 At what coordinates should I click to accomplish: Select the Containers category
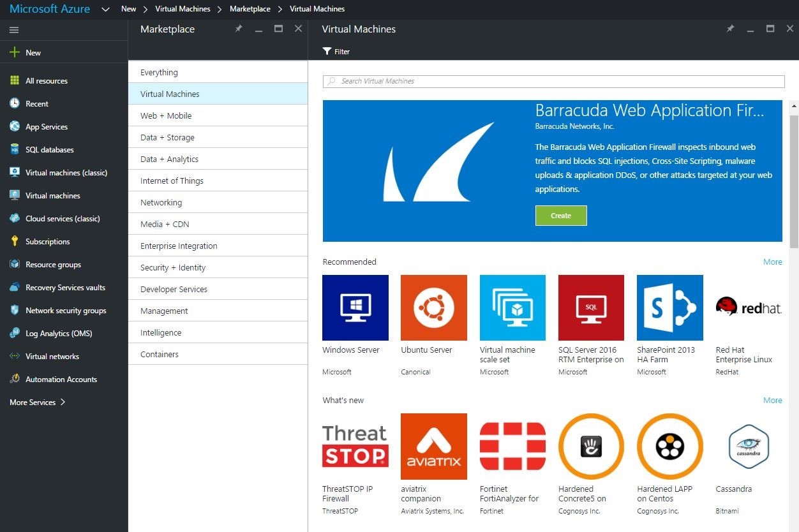[x=218, y=354]
